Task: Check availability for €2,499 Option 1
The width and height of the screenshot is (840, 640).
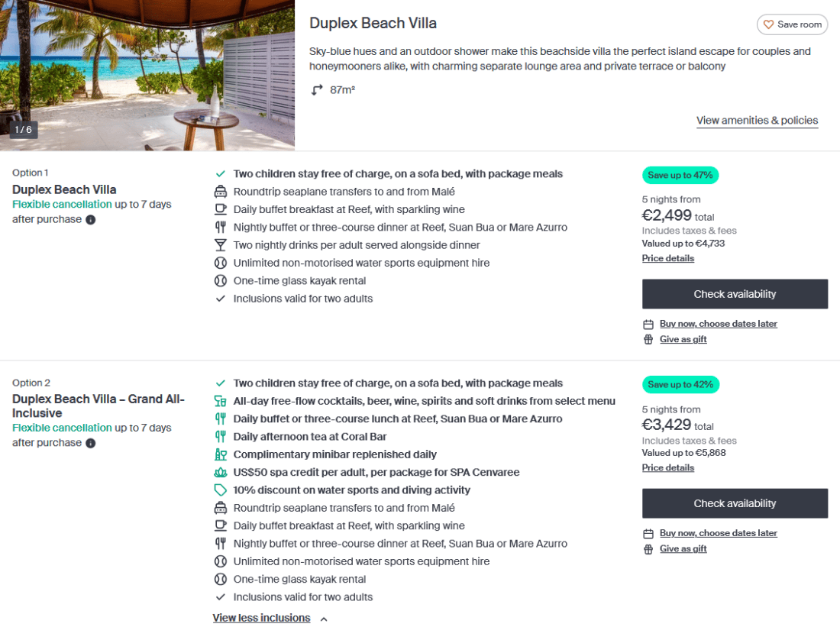Action: point(735,294)
